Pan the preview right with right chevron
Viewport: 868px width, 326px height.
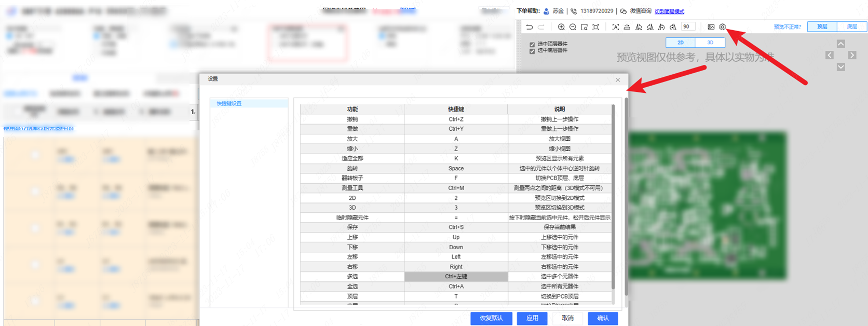(x=852, y=55)
